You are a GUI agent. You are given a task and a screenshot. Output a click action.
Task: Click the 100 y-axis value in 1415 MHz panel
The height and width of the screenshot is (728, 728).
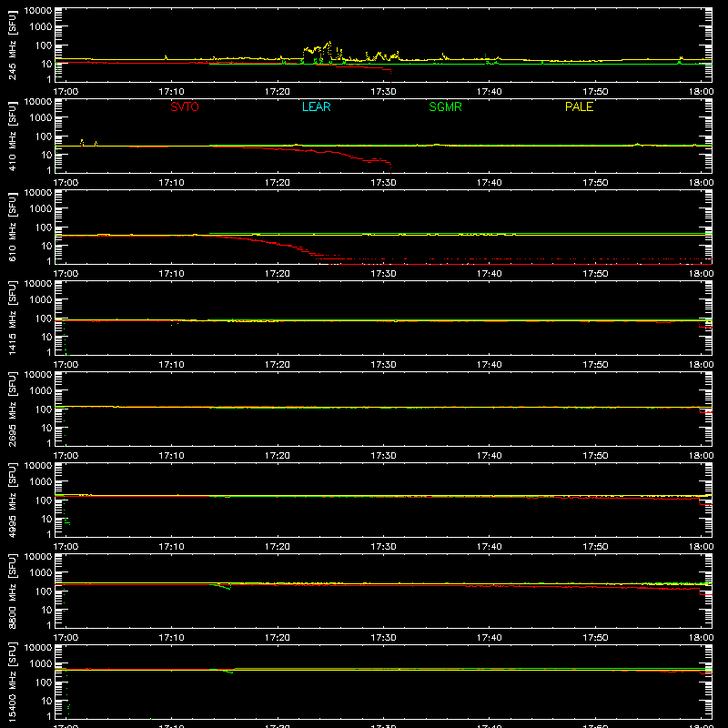pos(44,318)
